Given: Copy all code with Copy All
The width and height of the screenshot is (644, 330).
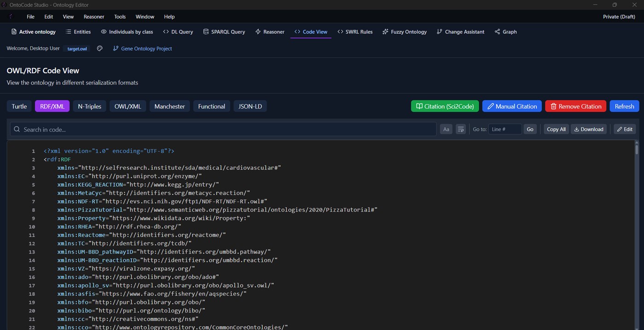Looking at the screenshot, I should click(556, 129).
